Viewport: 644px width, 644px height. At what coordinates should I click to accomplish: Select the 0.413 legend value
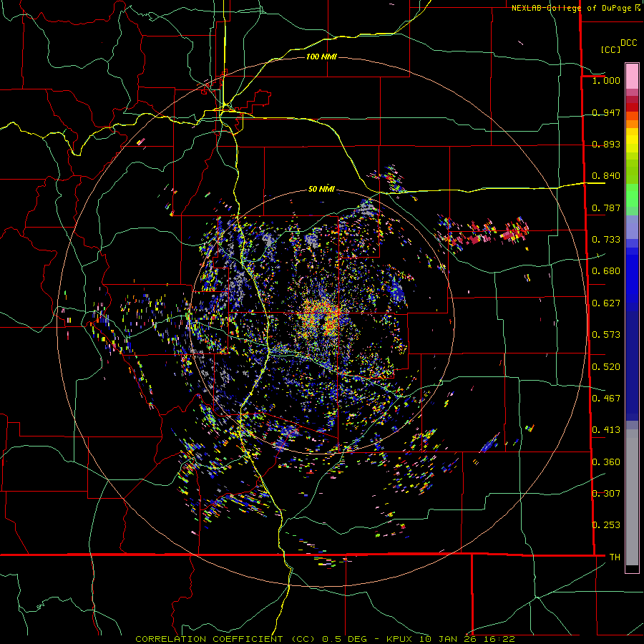[x=606, y=430]
